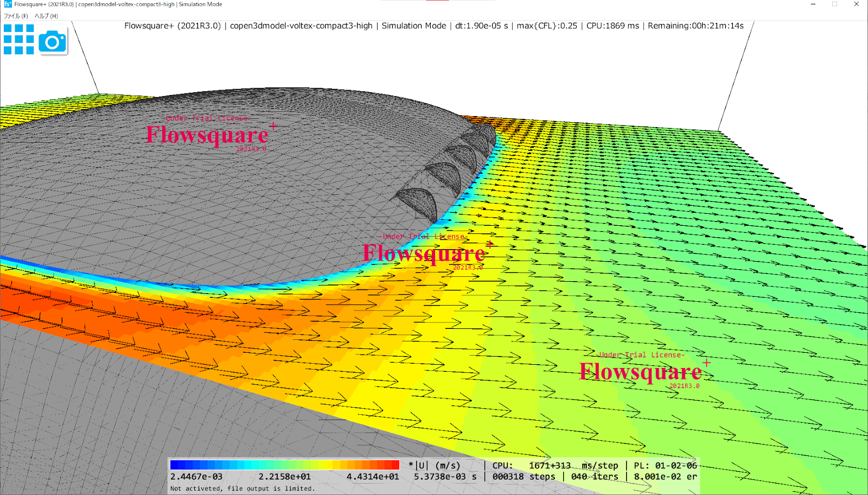
Task: Maximize the Flowsquare+ window
Action: (835, 4)
